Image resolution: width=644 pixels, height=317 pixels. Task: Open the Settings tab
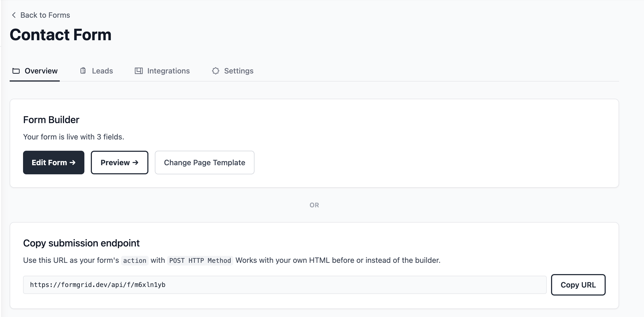pos(233,71)
